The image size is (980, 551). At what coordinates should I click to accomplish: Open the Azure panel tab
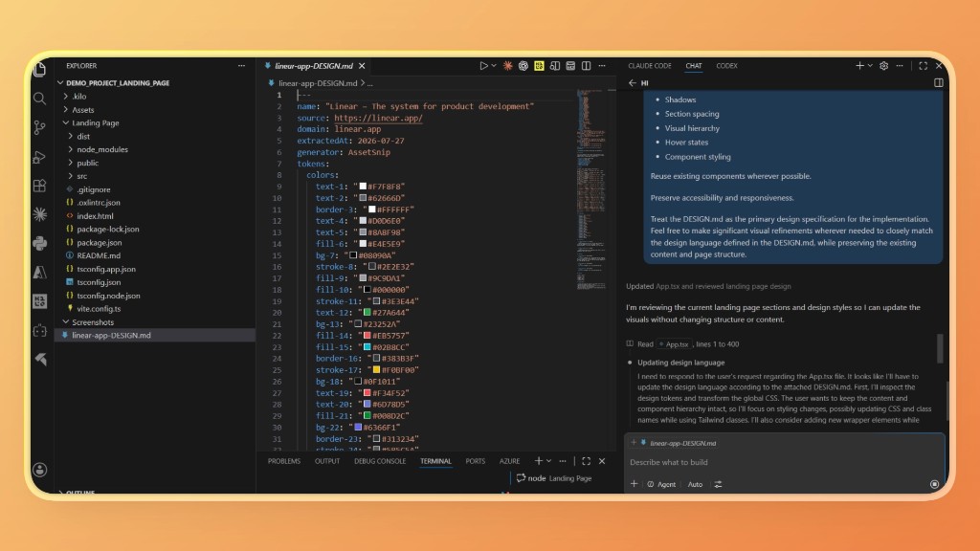click(x=509, y=461)
